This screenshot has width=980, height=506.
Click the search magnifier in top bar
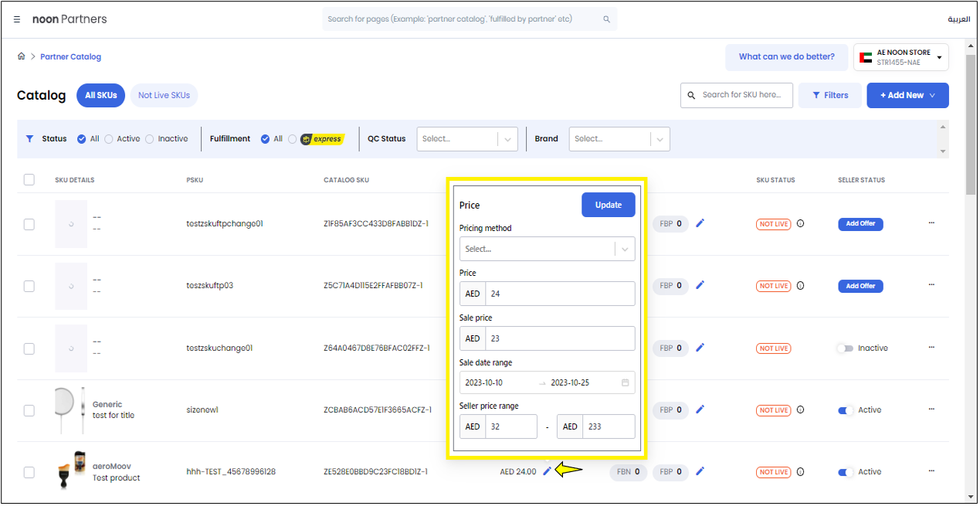pos(606,19)
